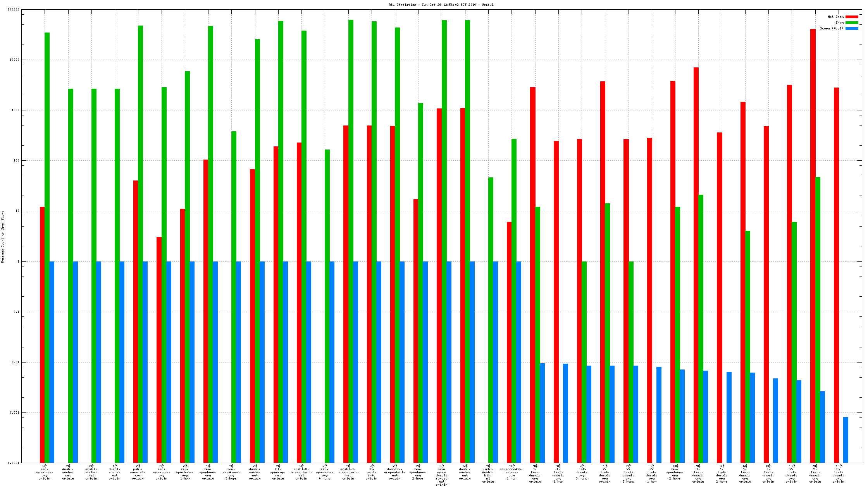Click the red Not Spam legend swatch
Screen dimensions: 868x488
[x=852, y=17]
